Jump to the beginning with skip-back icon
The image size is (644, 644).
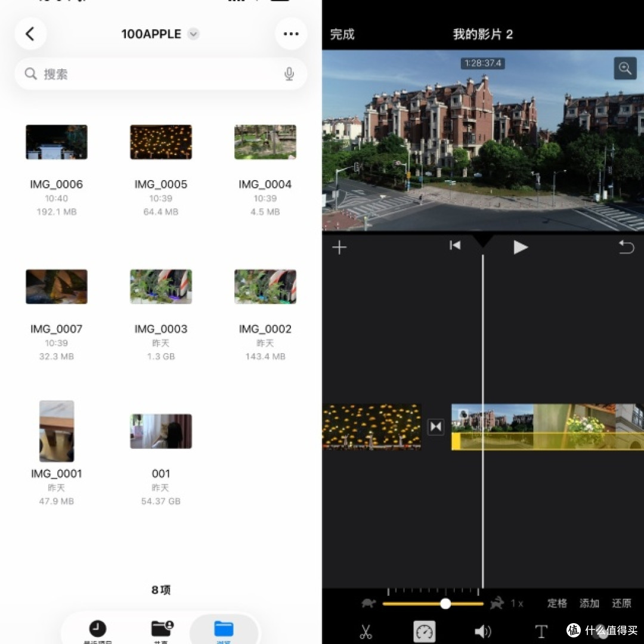[455, 246]
